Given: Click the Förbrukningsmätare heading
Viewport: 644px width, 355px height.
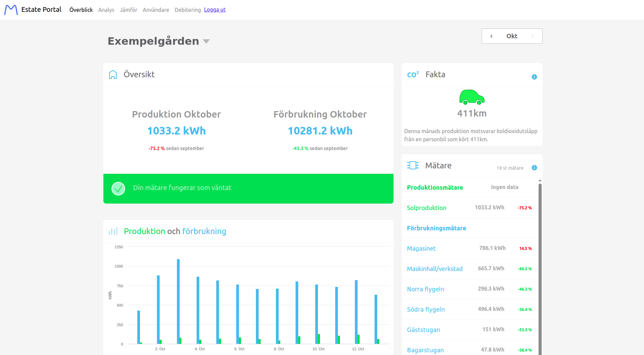Looking at the screenshot, I should pyautogui.click(x=437, y=228).
